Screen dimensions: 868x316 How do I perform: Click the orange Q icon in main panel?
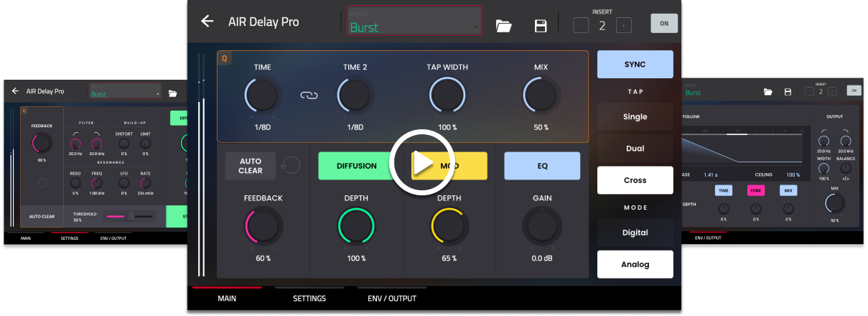pos(224,59)
